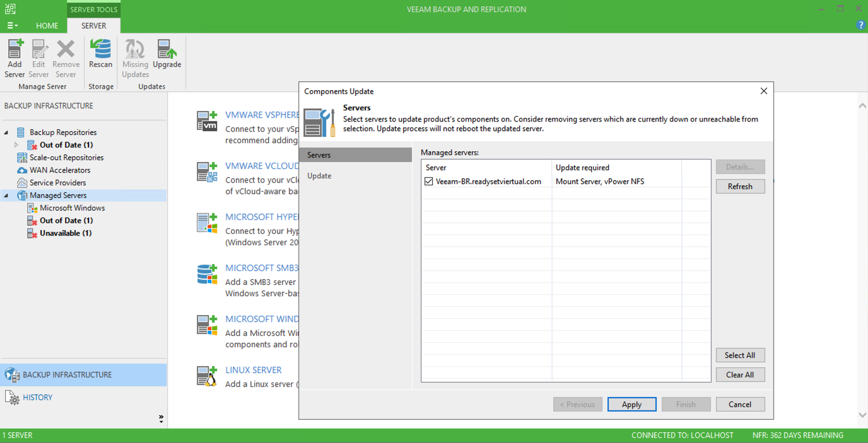Screen dimensions: 868x443
Task: Click the Scale-out Repositories tree icon
Action: point(21,158)
